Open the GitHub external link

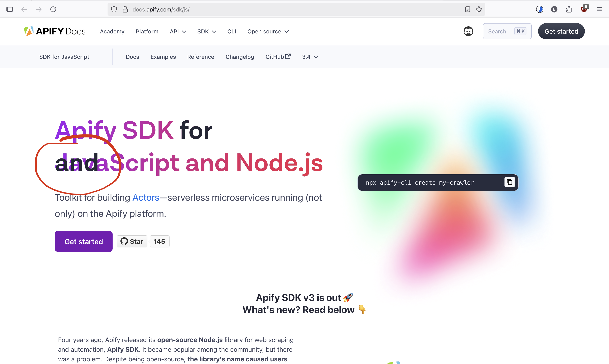pos(278,57)
